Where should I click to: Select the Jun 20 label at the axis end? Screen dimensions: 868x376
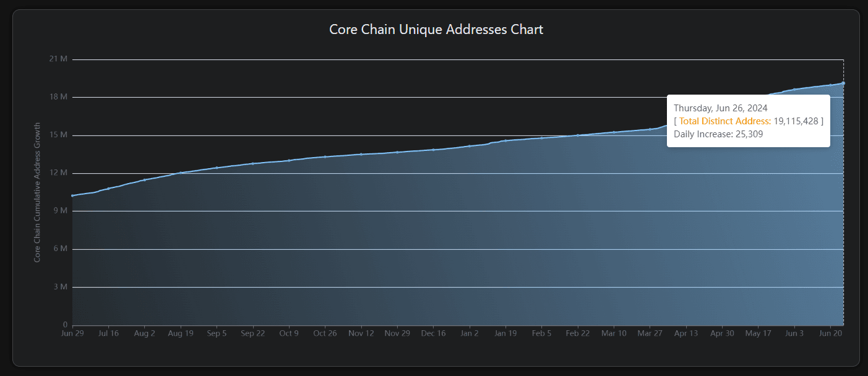tap(831, 333)
